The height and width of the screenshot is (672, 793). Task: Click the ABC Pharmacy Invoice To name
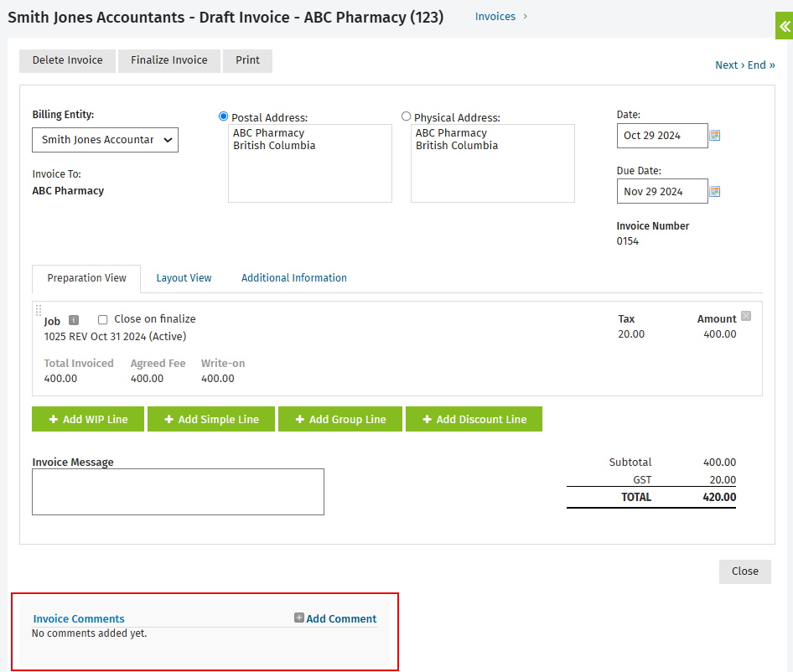pyautogui.click(x=68, y=191)
